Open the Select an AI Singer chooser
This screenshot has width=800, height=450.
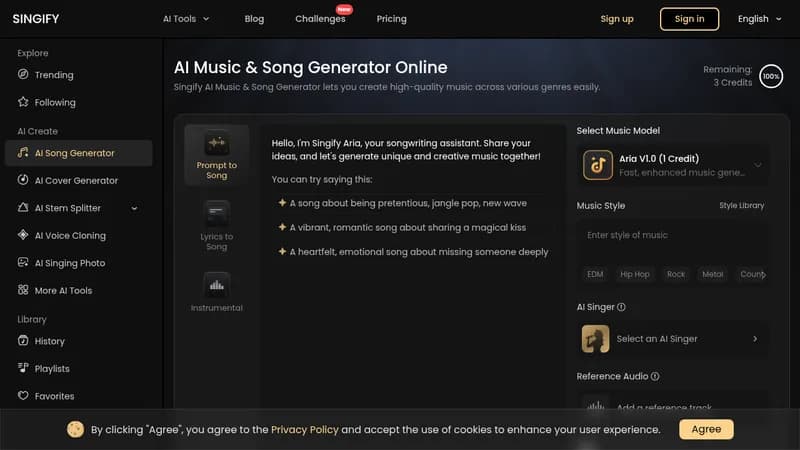[x=672, y=339]
